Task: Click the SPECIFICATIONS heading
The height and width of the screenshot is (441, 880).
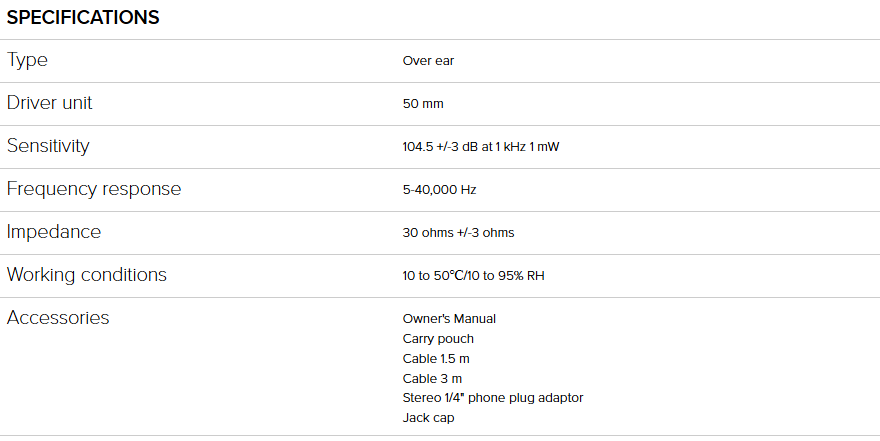Action: (83, 18)
